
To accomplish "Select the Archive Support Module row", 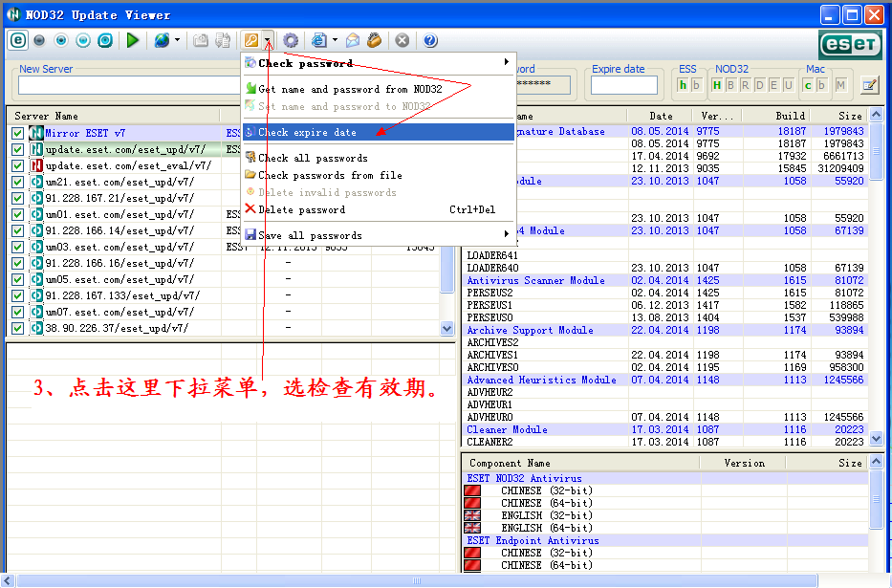I will [x=665, y=331].
